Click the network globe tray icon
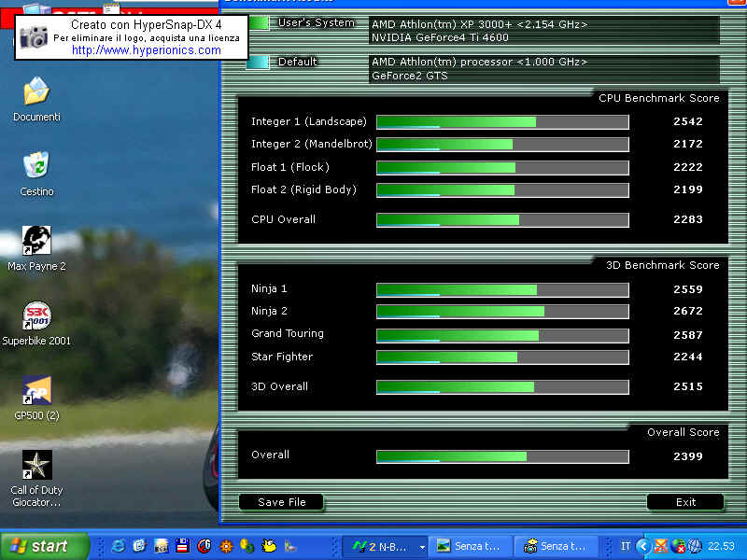 (x=678, y=546)
